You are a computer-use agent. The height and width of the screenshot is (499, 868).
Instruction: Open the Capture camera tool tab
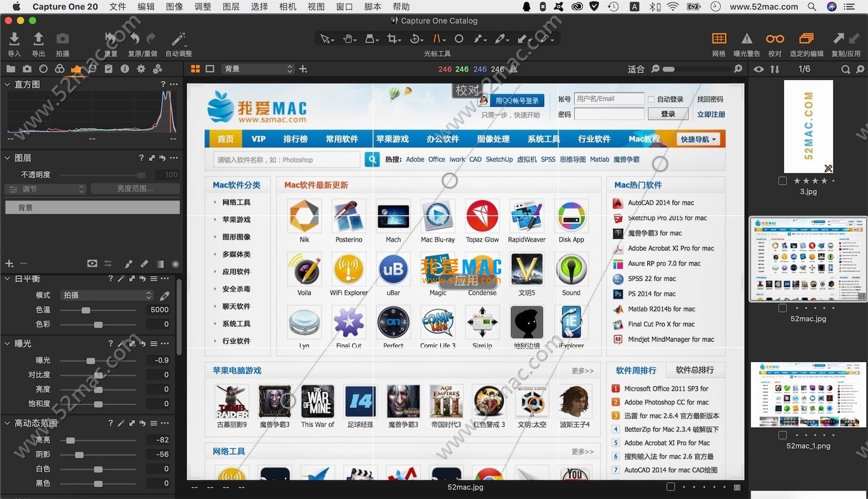[27, 69]
